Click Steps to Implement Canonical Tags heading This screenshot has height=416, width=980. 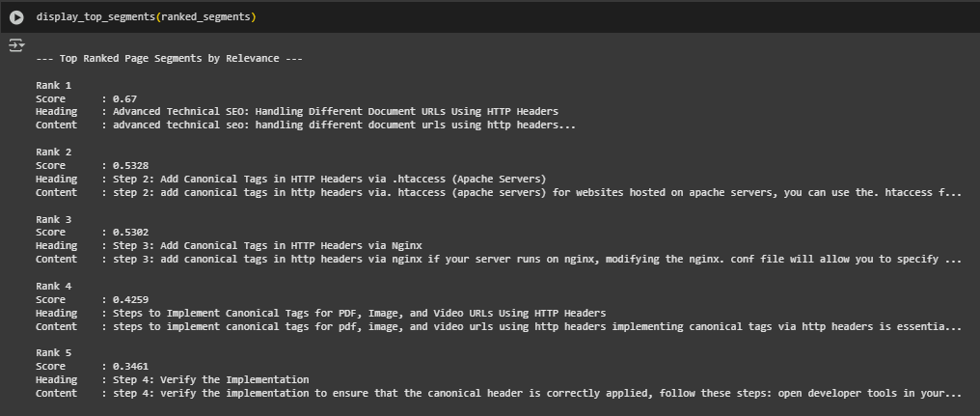(x=360, y=313)
